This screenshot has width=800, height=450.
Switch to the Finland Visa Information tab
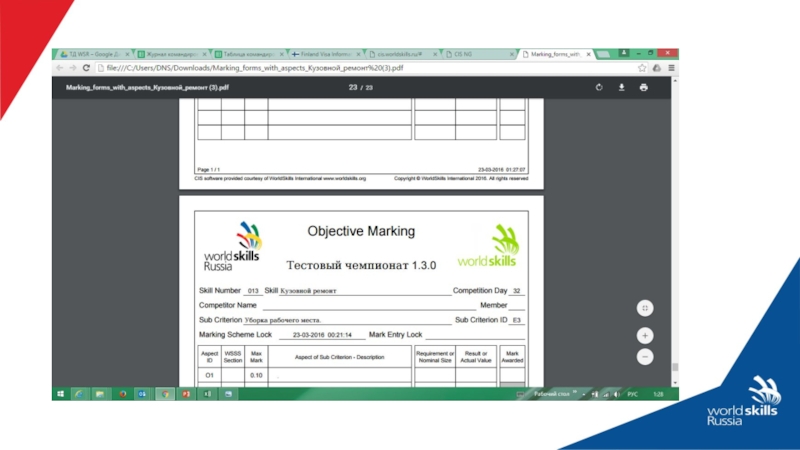pyautogui.click(x=326, y=54)
